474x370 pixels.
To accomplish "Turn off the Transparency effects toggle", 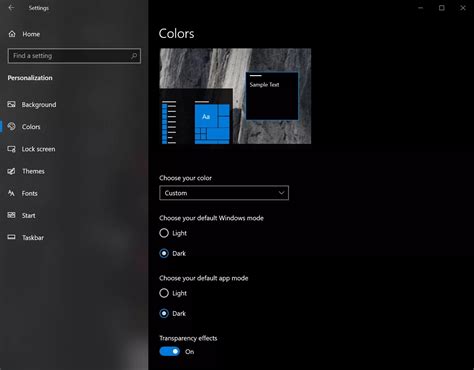I will 170,351.
